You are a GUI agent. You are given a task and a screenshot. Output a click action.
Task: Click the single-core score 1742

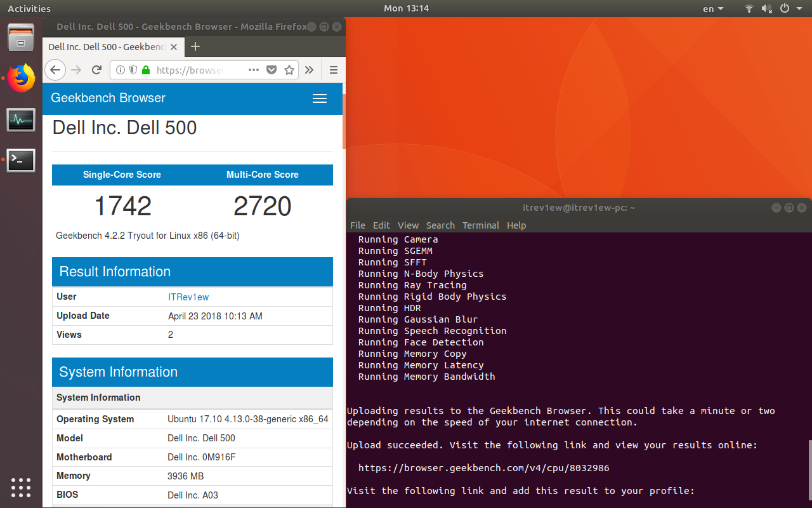coord(122,206)
